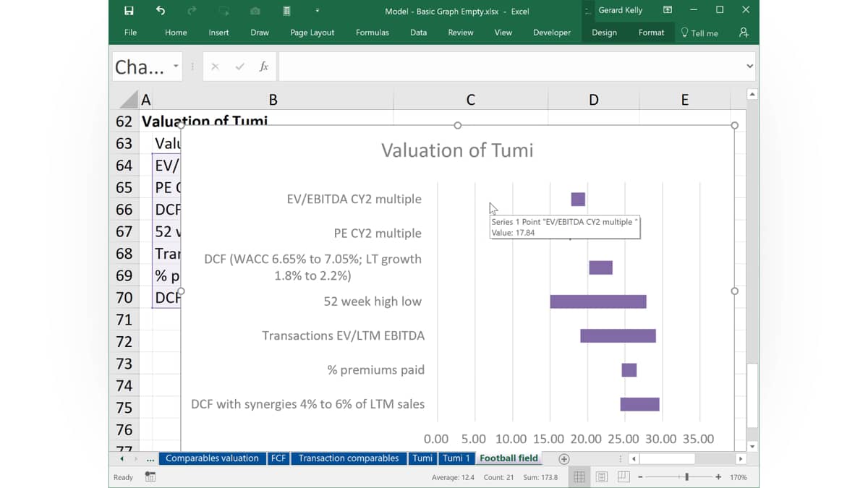Click the 20.00 horizontal axis value
This screenshot has height=488, width=868.
pyautogui.click(x=586, y=439)
